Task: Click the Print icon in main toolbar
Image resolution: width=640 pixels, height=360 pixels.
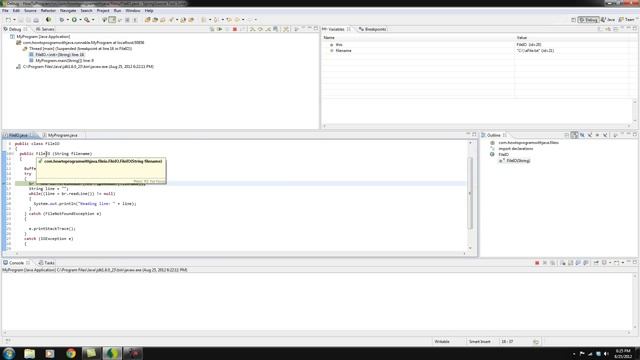Action: coord(36,20)
